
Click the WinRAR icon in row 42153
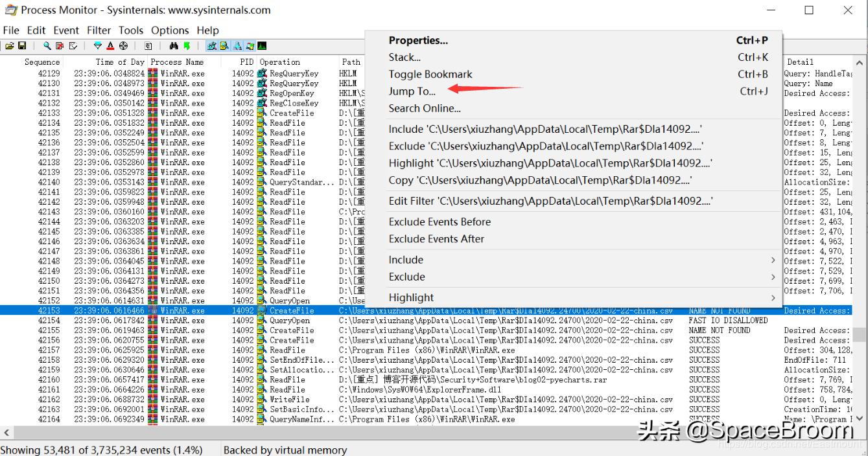point(153,311)
